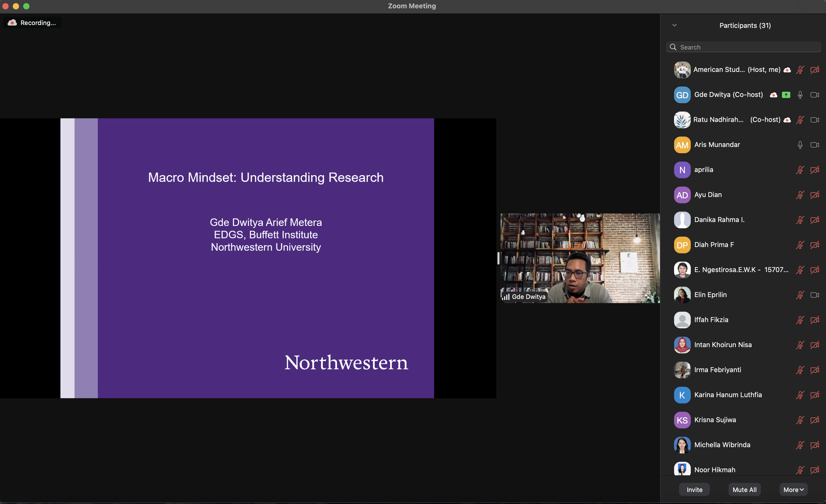
Task: Click Irma Febriyanti's camera-off icon
Action: click(x=815, y=370)
